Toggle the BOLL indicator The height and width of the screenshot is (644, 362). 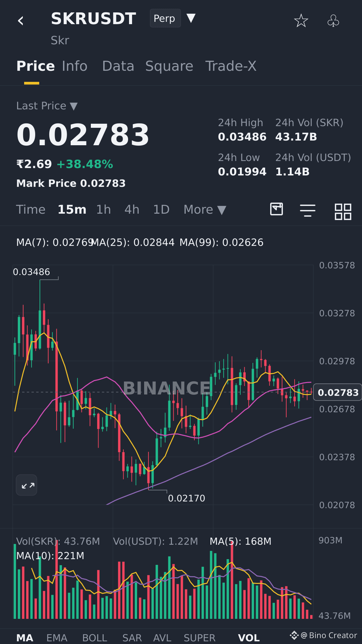click(x=95, y=638)
